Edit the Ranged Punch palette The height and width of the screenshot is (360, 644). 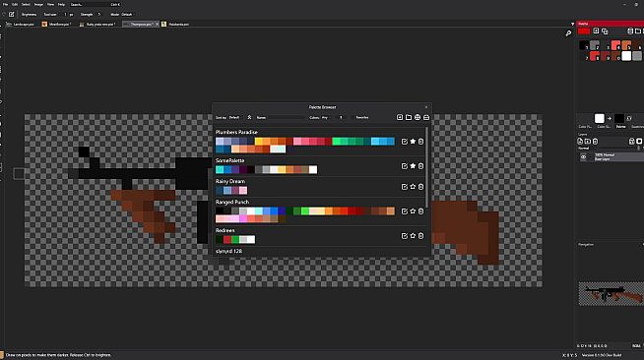(x=404, y=211)
